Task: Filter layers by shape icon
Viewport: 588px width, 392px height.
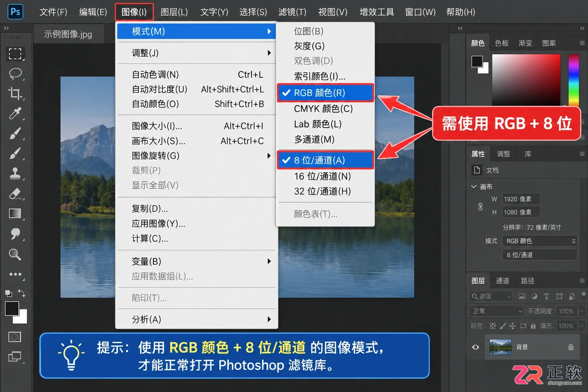Action: click(559, 296)
